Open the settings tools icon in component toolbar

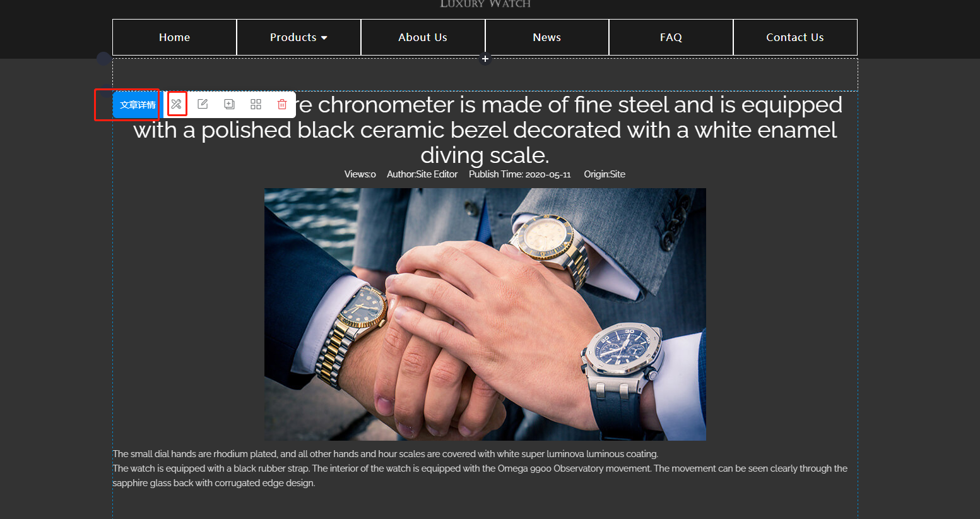(x=177, y=104)
